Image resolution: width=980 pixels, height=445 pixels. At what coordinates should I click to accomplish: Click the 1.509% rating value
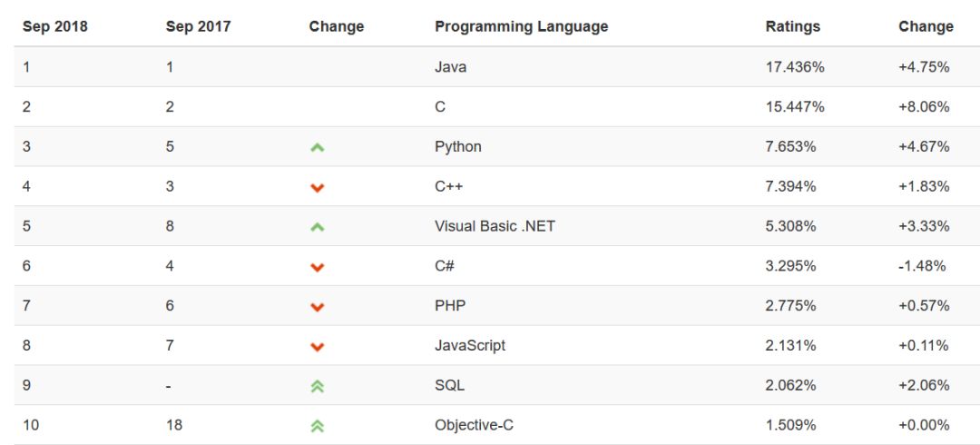tap(790, 425)
